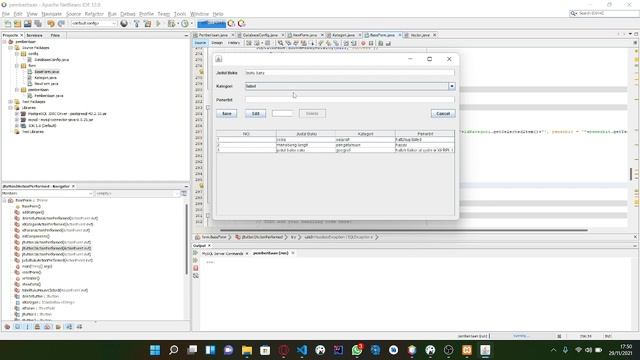
Task: Click the Profile Project clock icon
Action: (x=185, y=24)
